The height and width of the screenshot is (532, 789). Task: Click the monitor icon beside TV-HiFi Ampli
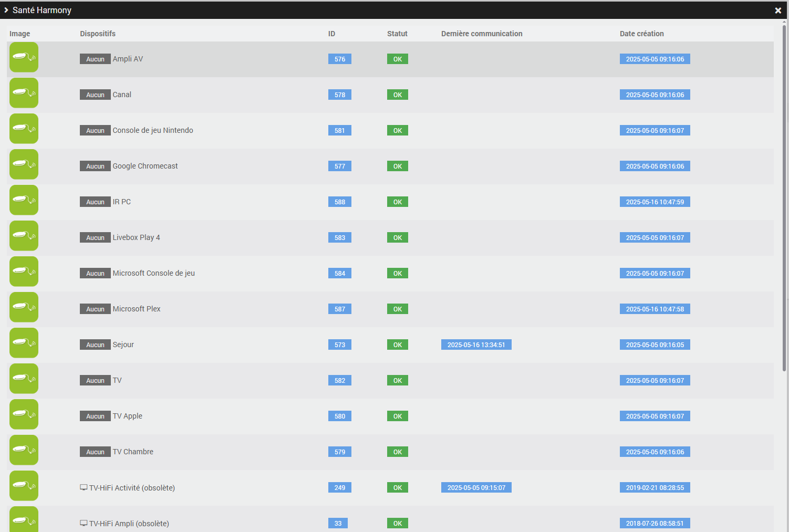pos(84,523)
